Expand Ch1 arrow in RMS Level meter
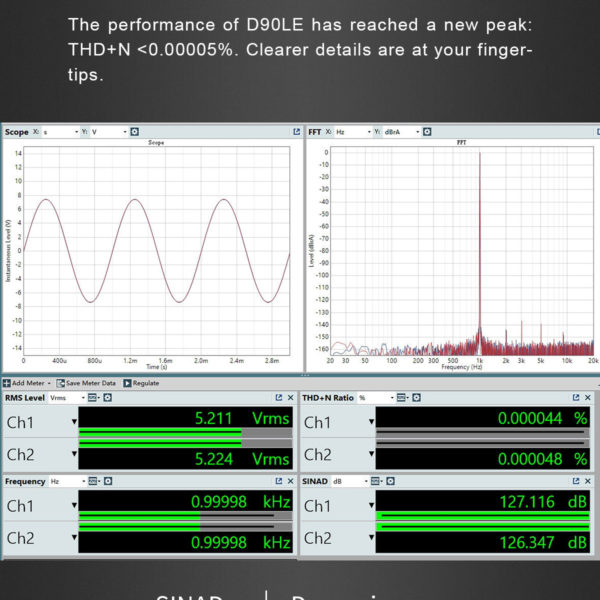Viewport: 600px width, 600px height. [74, 422]
